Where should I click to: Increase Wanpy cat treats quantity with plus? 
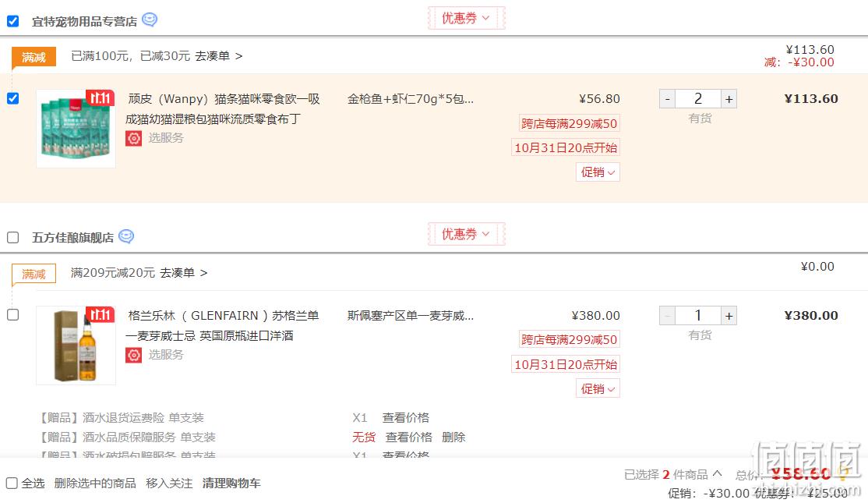(x=729, y=99)
